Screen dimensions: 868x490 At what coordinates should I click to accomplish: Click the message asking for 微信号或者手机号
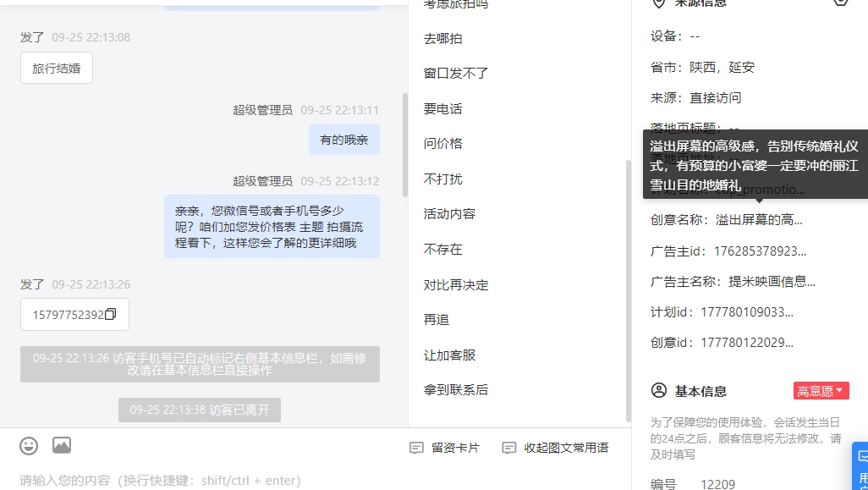[272, 227]
